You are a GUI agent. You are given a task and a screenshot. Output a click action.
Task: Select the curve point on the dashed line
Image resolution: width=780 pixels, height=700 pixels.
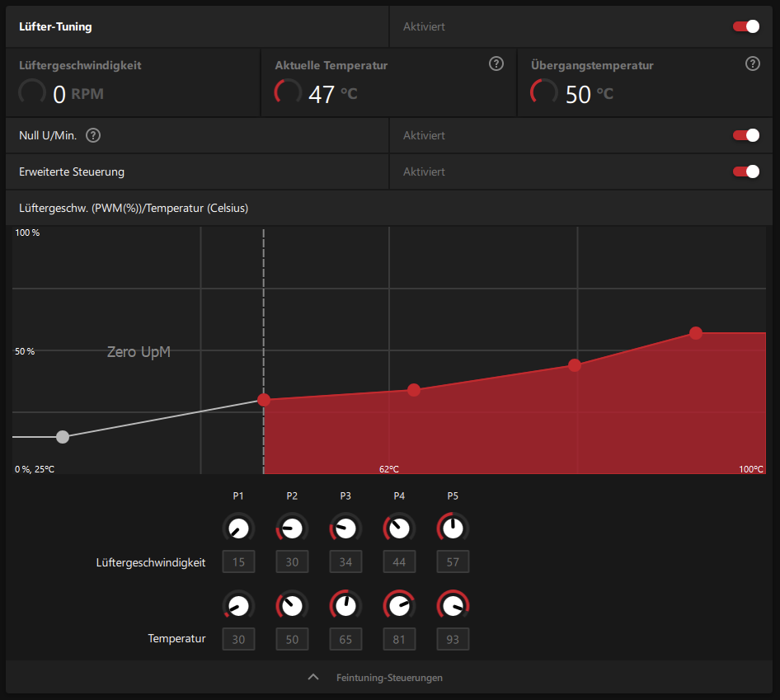coord(264,400)
